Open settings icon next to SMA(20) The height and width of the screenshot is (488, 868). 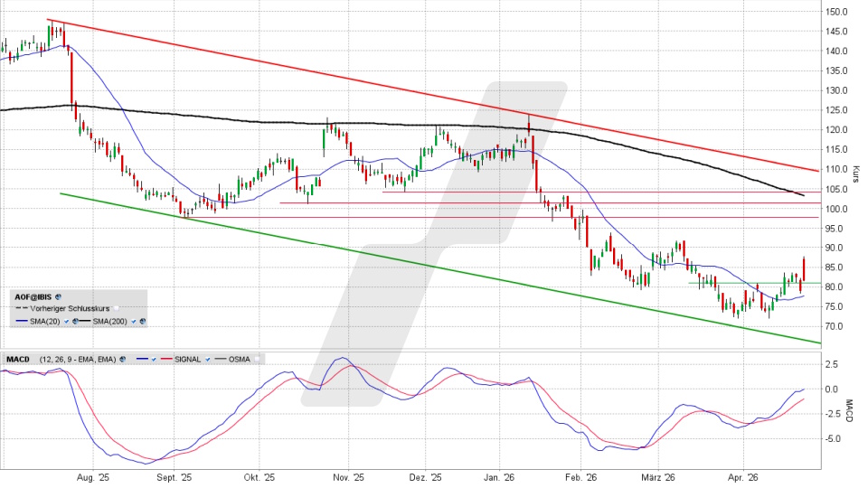(75, 322)
